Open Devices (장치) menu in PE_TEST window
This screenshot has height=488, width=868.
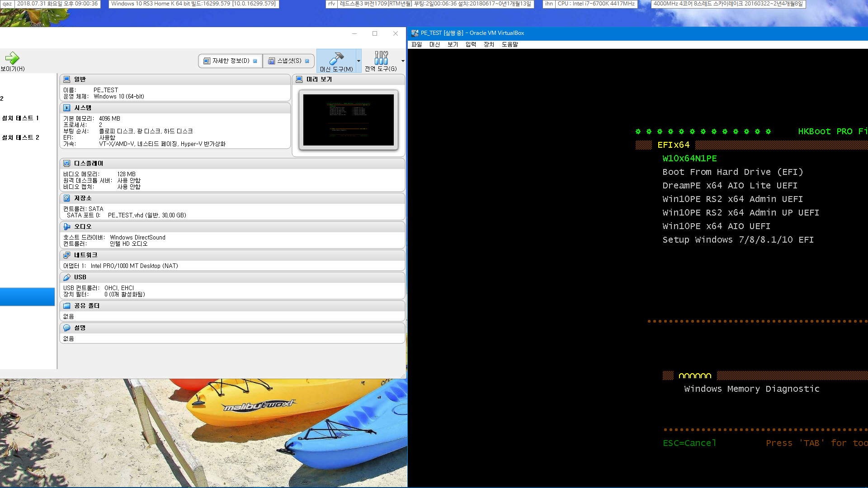[489, 44]
